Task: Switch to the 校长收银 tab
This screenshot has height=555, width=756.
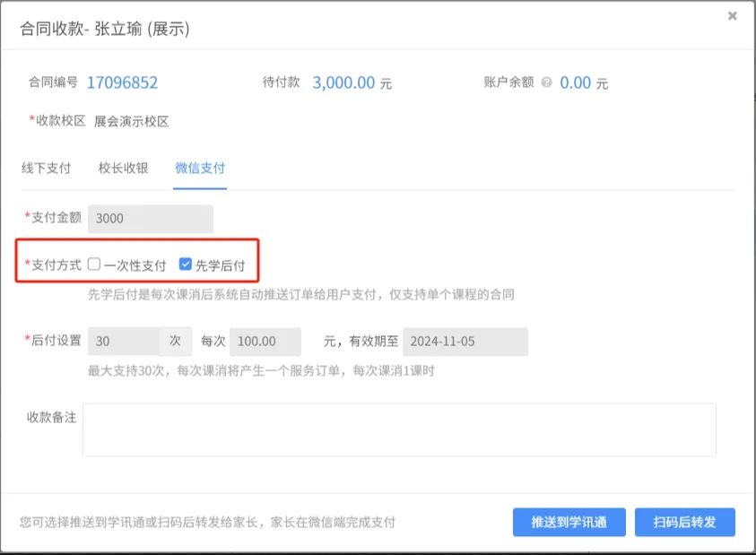Action: 124,168
